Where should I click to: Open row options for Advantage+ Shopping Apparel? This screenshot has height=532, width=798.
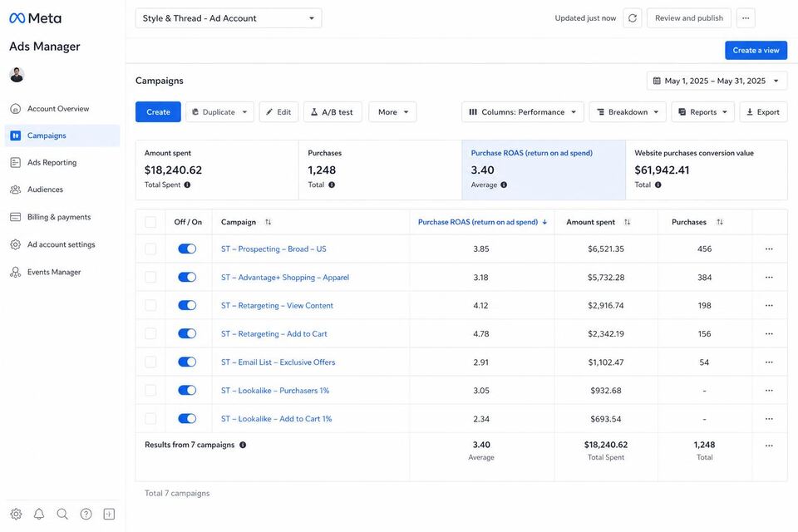[x=769, y=277]
